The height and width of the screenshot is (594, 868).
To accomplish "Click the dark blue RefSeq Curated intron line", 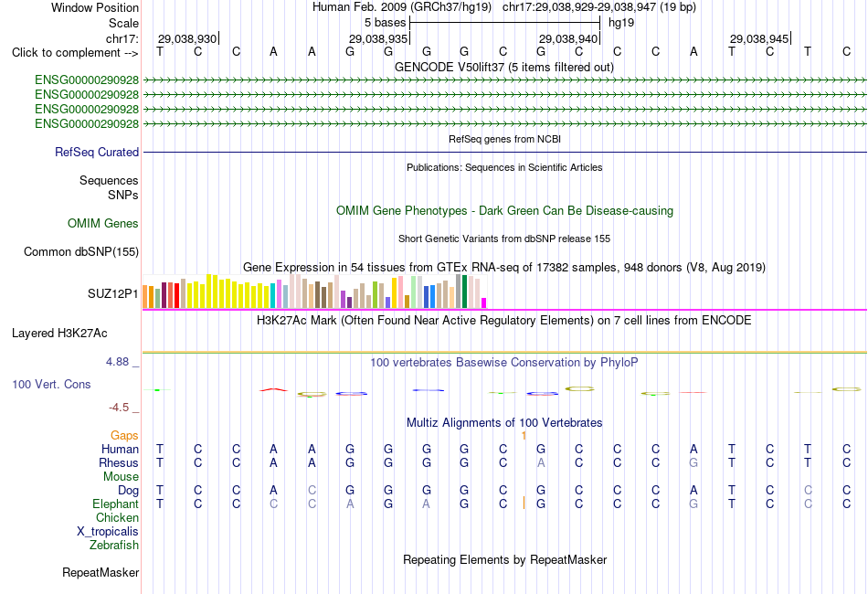I will pyautogui.click(x=505, y=152).
